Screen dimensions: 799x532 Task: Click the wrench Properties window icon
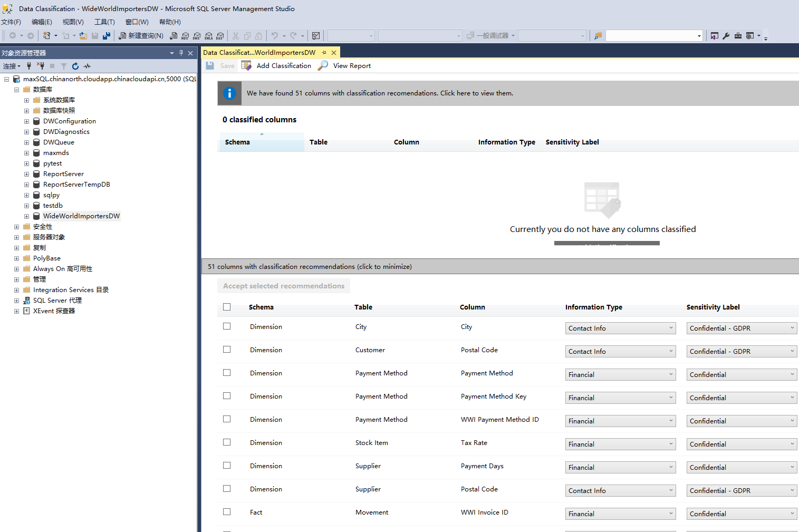[x=726, y=36]
